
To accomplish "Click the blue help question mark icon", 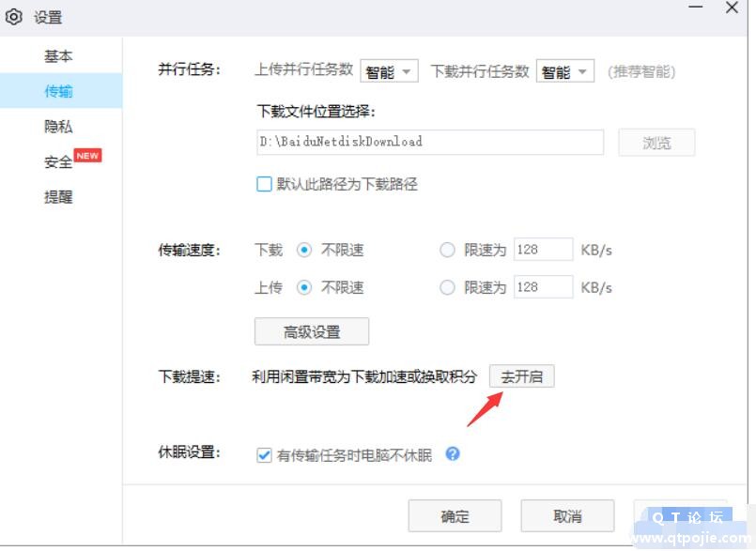I will pyautogui.click(x=453, y=453).
